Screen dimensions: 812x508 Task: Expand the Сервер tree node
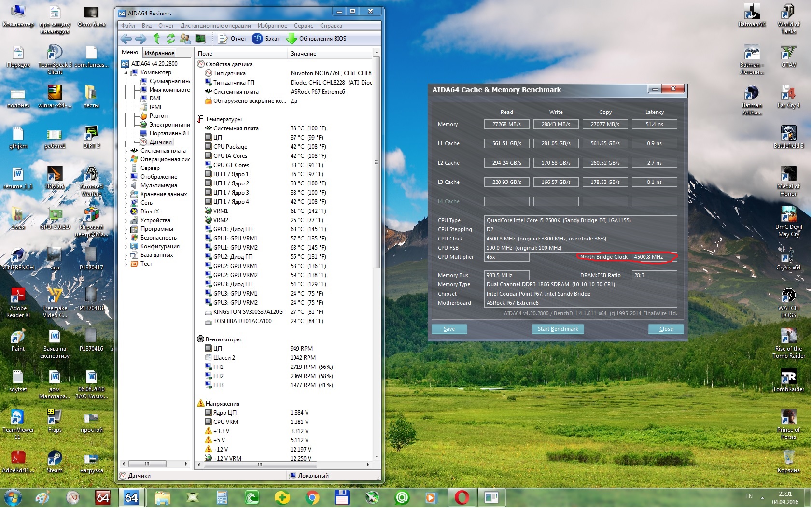coord(126,169)
